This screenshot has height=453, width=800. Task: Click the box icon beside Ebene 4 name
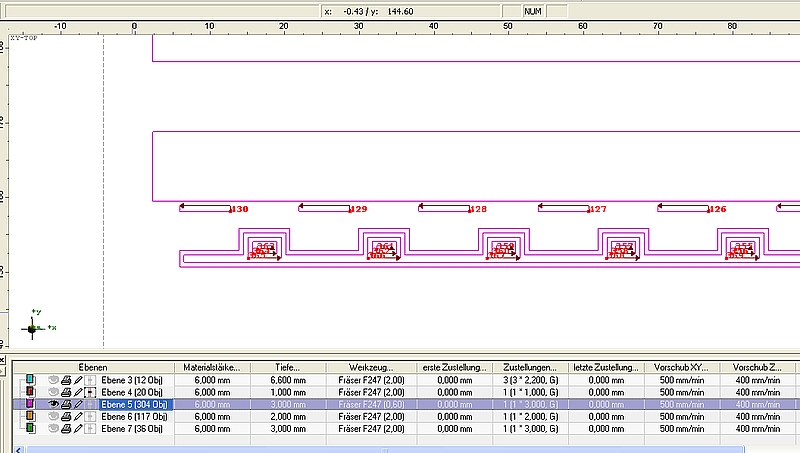point(90,392)
